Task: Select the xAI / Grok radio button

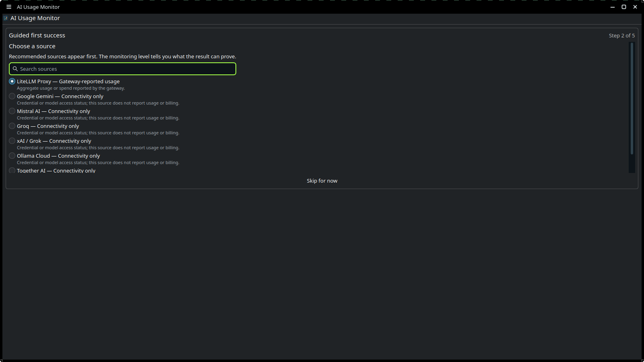Action: 12,141
